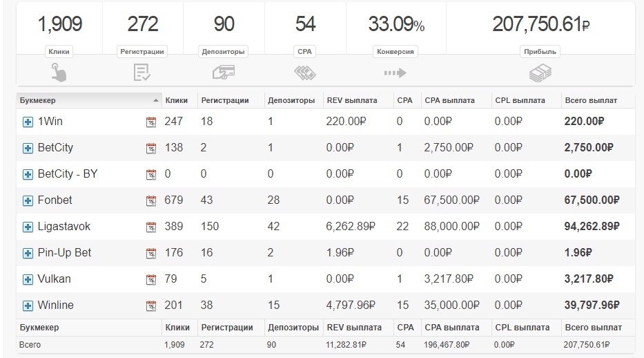
Task: Expand the 1Win row with plus
Action: tap(28, 122)
